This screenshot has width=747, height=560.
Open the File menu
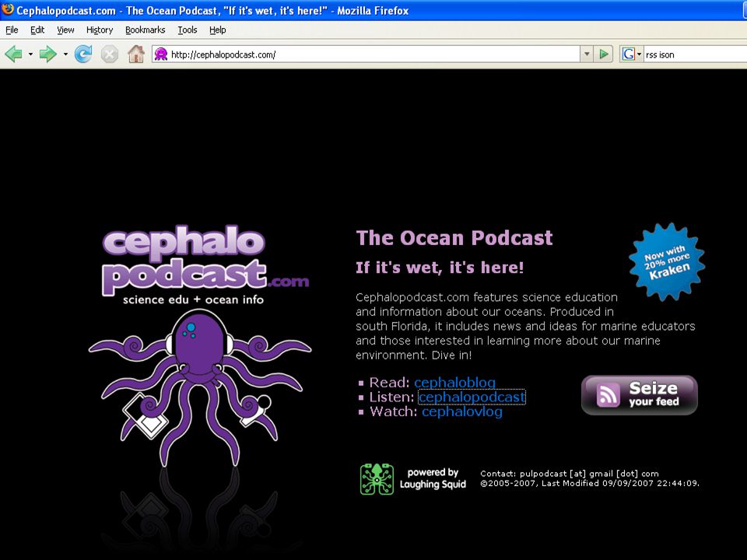click(12, 30)
